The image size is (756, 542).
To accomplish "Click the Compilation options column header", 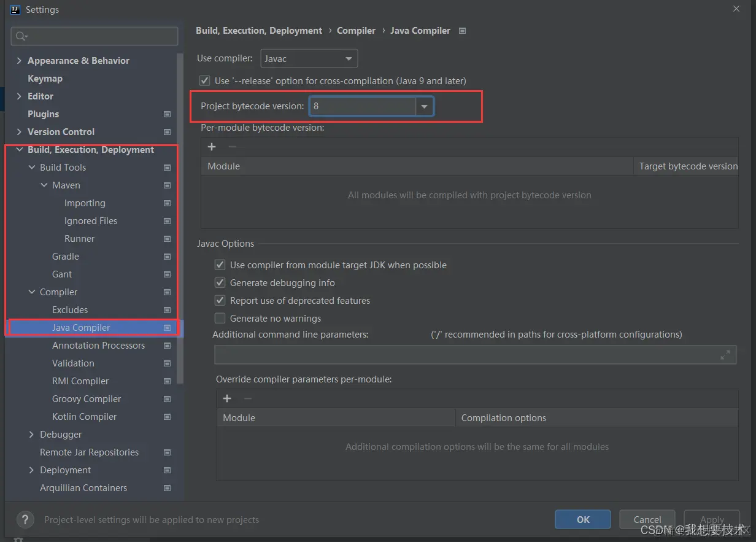I will pyautogui.click(x=596, y=418).
